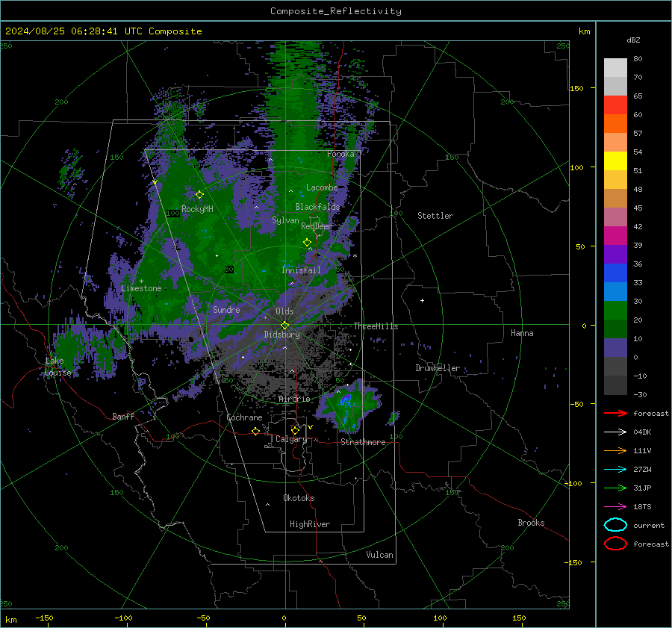Select the Limestone label

141,288
